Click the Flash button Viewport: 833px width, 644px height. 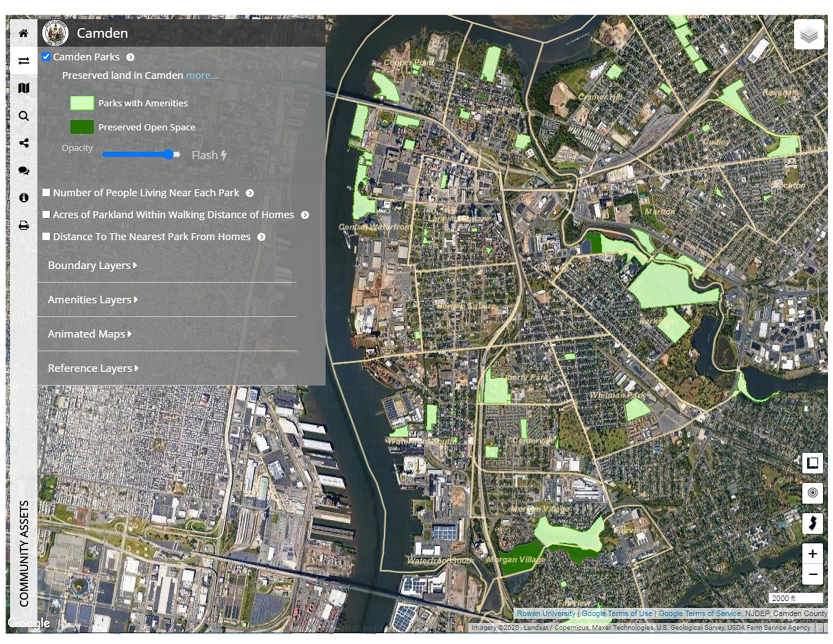(209, 155)
